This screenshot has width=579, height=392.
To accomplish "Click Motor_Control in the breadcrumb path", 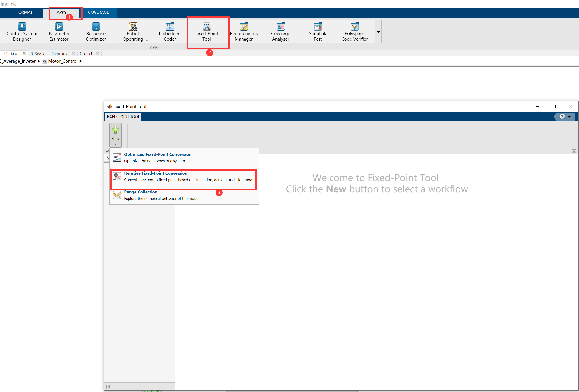I will click(63, 61).
